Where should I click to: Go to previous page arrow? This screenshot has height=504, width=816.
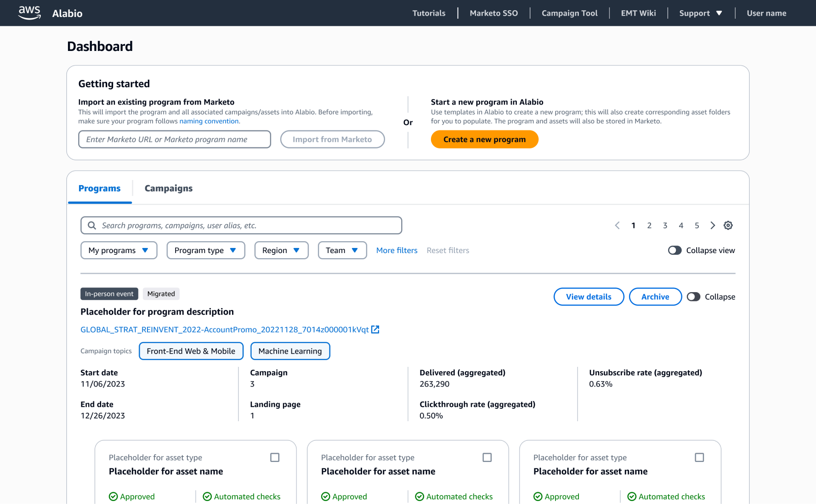pos(617,225)
